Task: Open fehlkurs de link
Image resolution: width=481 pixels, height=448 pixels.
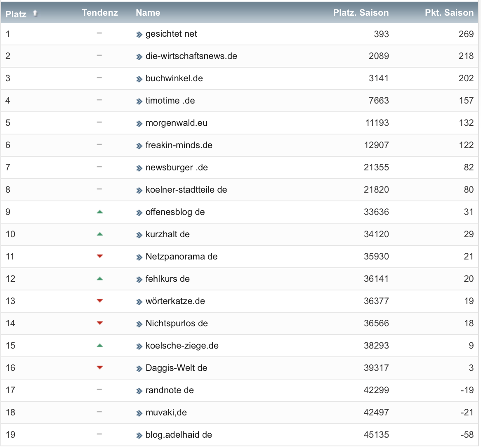Action: pyautogui.click(x=167, y=278)
